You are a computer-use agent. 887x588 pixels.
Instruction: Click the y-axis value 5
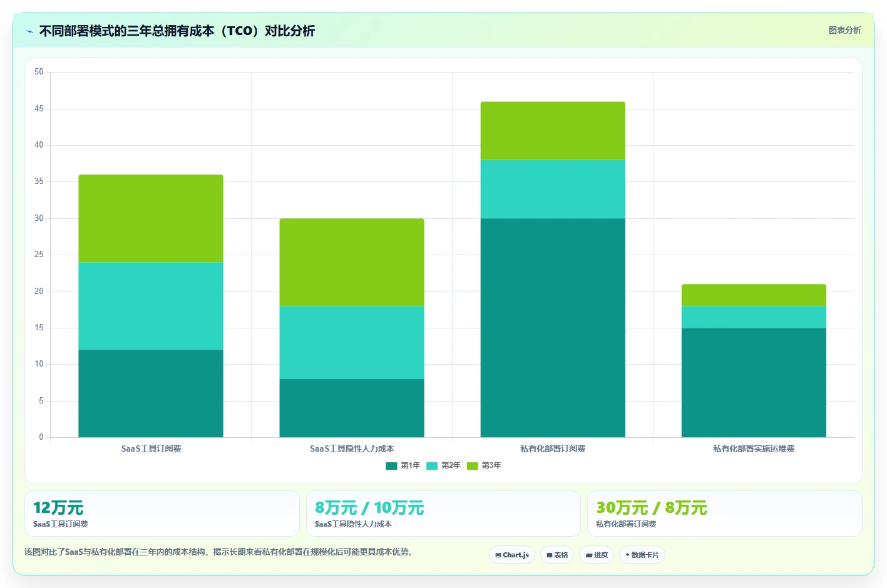click(41, 401)
